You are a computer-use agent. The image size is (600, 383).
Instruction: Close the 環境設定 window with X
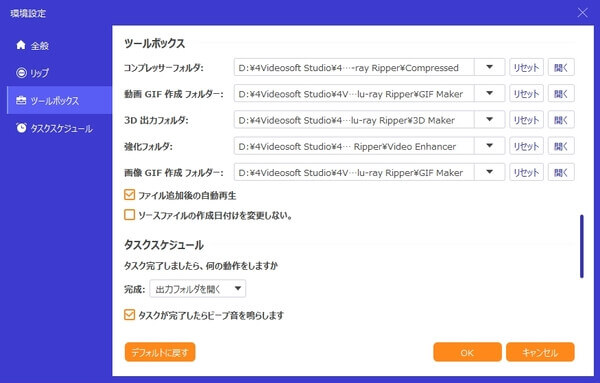point(582,13)
